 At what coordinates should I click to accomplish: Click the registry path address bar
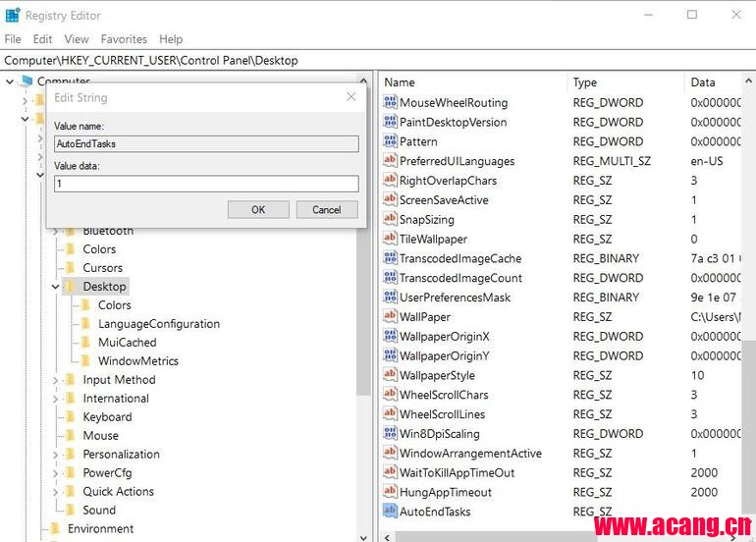[x=378, y=60]
